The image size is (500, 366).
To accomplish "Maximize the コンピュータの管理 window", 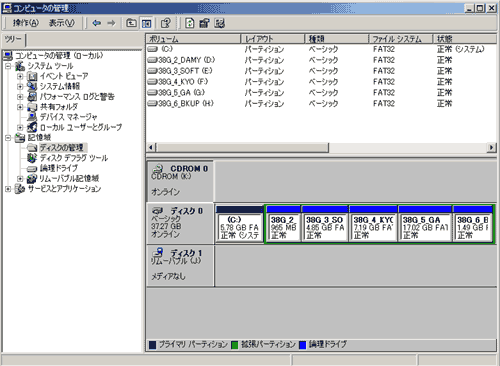I will coord(480,8).
